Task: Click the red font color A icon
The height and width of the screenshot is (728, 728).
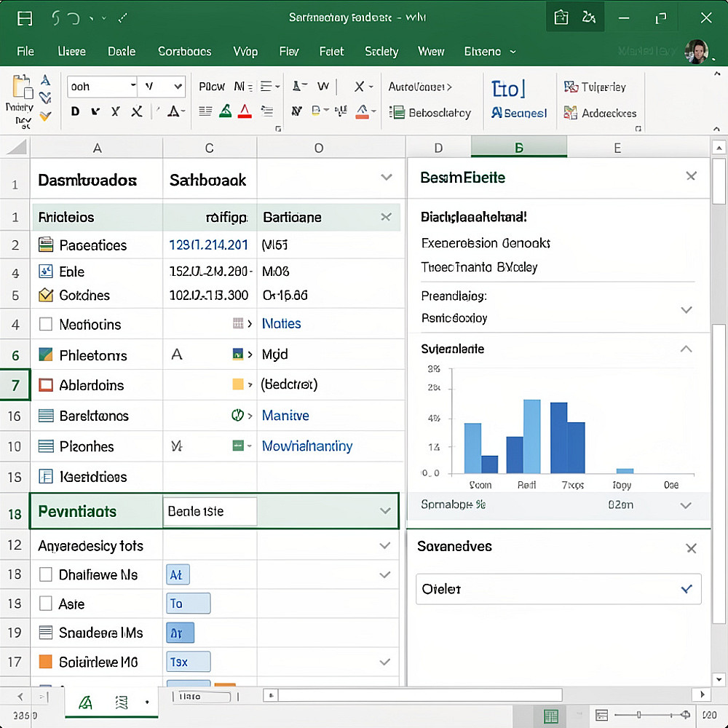Action: tap(245, 111)
